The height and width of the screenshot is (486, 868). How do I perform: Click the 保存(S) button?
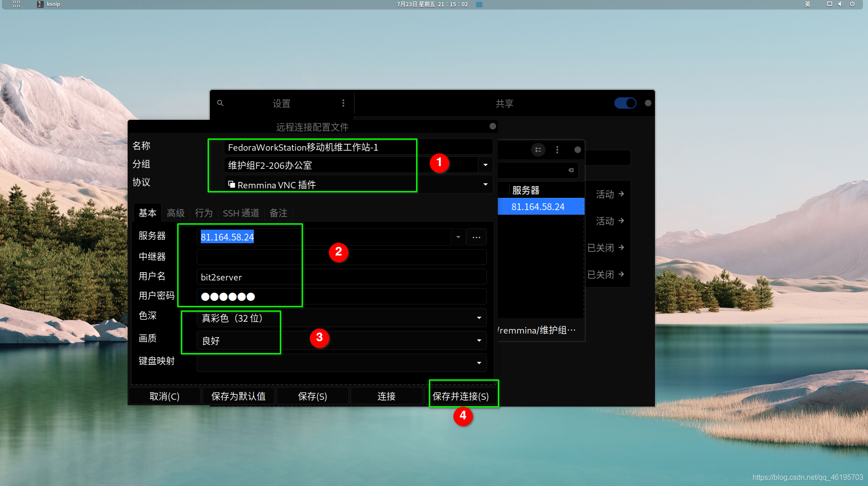(312, 396)
